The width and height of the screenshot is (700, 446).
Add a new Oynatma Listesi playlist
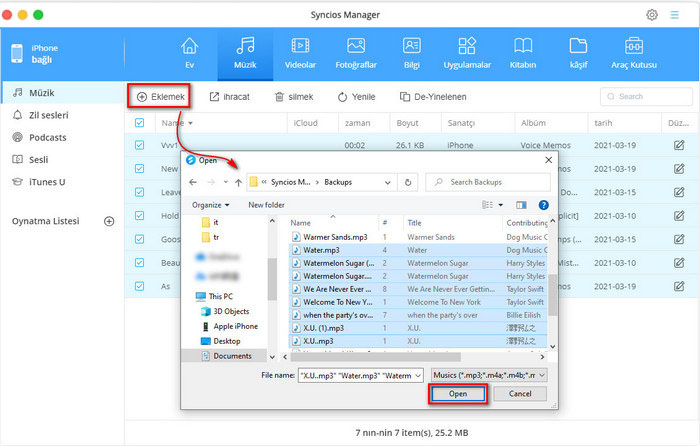(109, 221)
